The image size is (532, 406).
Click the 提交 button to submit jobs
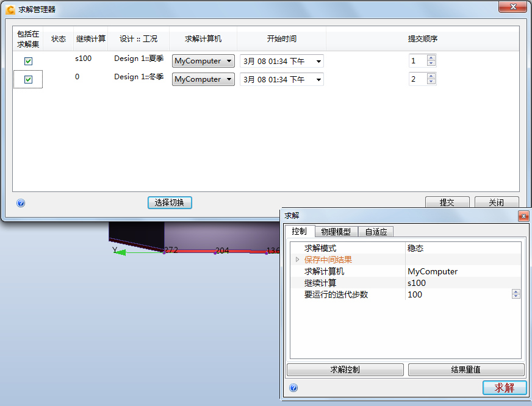(x=447, y=202)
